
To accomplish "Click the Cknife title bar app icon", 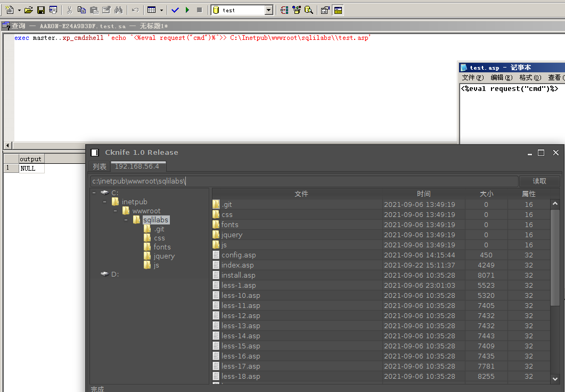I will pyautogui.click(x=95, y=153).
